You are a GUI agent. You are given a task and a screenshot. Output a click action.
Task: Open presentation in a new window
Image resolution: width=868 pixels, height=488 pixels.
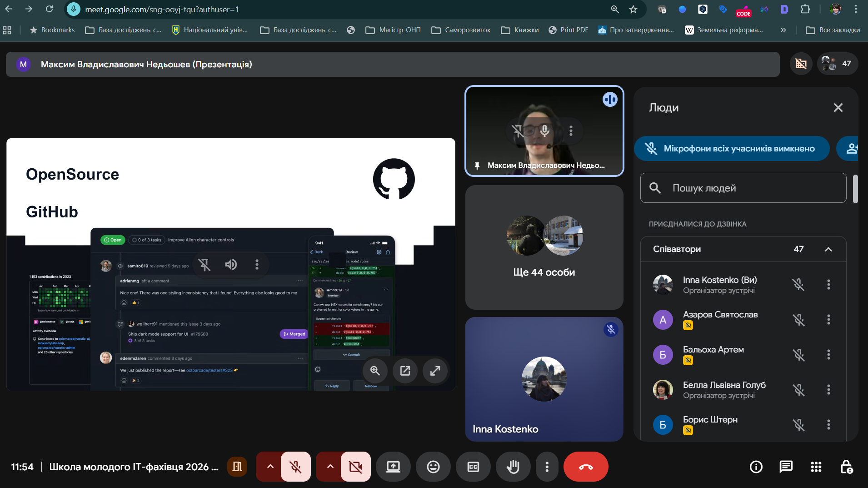point(405,371)
